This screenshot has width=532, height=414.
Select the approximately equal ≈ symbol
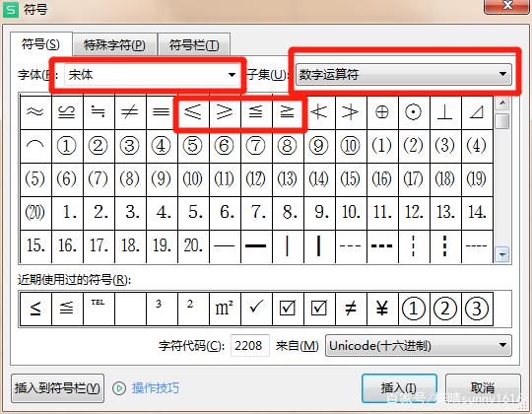(x=35, y=112)
